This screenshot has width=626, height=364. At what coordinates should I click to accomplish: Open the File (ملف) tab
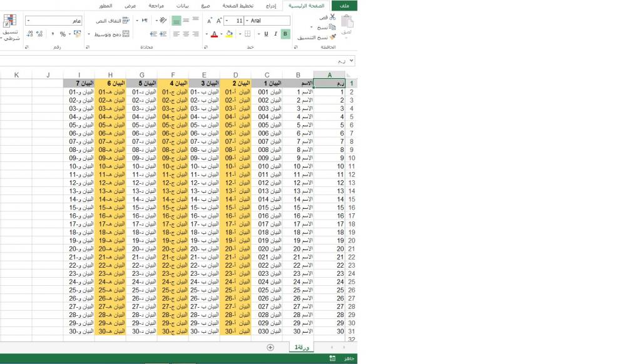[x=344, y=6]
